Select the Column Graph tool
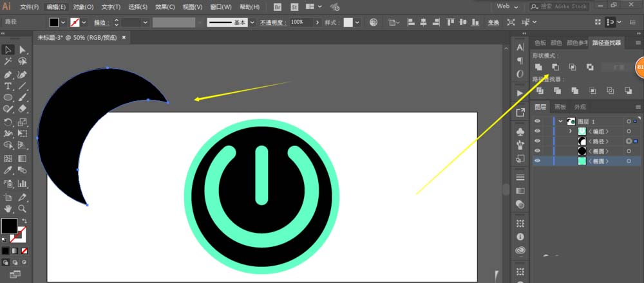 click(22, 183)
